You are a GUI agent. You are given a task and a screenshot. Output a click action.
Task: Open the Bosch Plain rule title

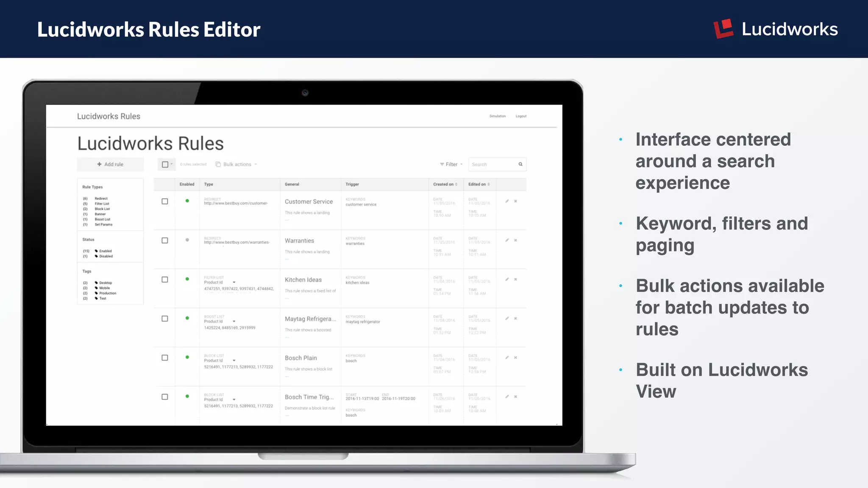300,358
